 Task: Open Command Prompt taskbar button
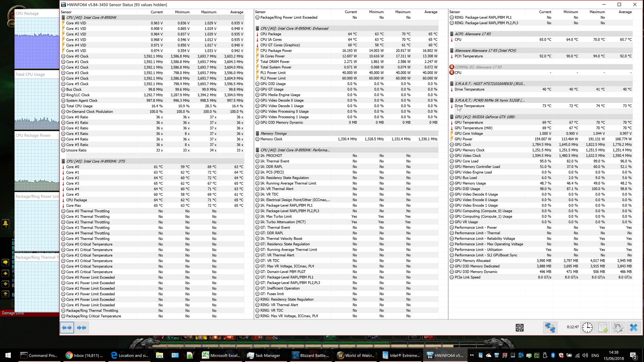(x=39, y=355)
